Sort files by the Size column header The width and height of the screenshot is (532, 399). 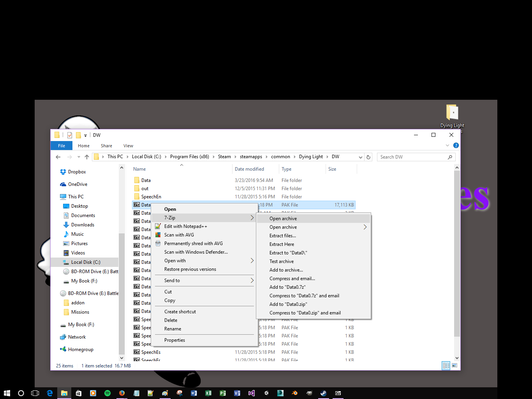(341, 169)
